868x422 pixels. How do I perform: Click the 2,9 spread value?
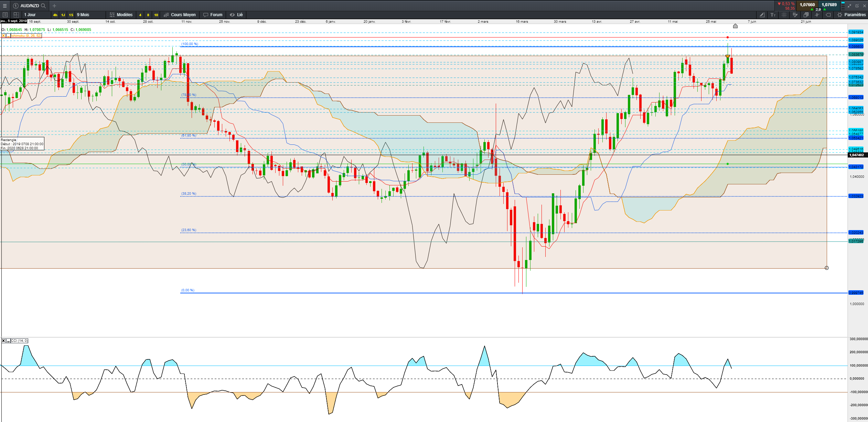(818, 9)
